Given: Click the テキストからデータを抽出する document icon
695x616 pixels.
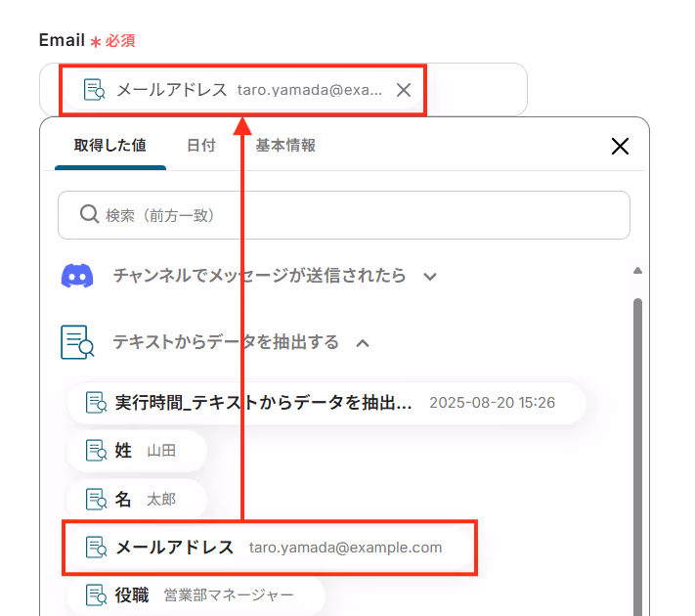Looking at the screenshot, I should pos(77,342).
